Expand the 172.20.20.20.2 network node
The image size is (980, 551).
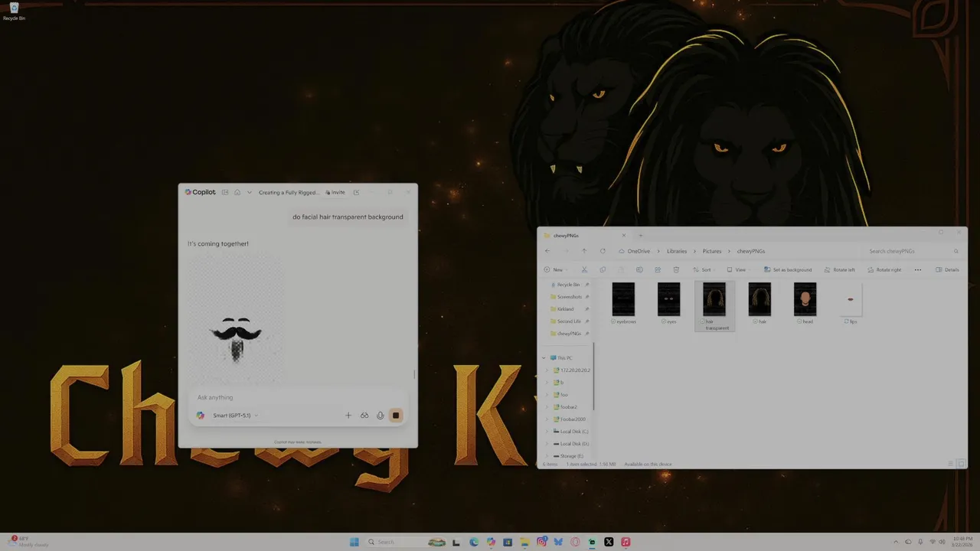click(547, 370)
